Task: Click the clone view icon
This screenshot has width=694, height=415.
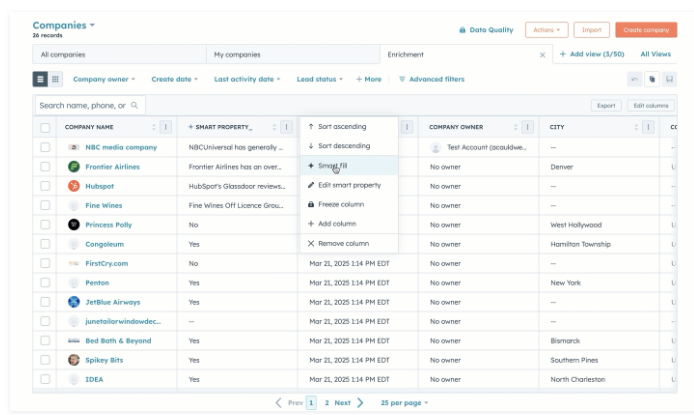Action: [652, 79]
